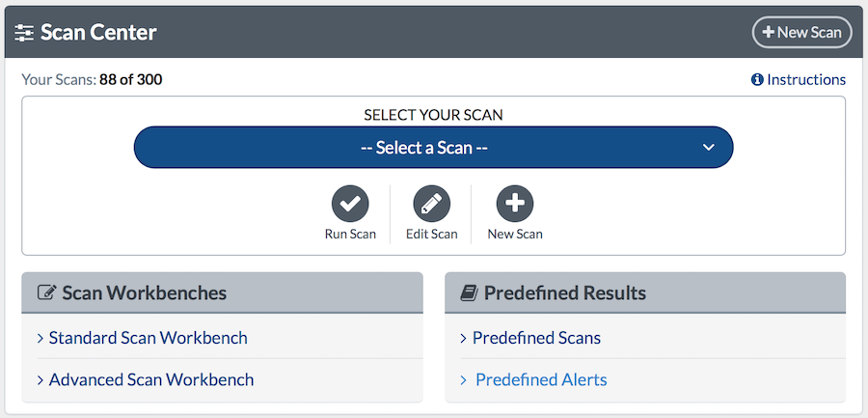Open Advanced Scan Workbench

coord(151,379)
